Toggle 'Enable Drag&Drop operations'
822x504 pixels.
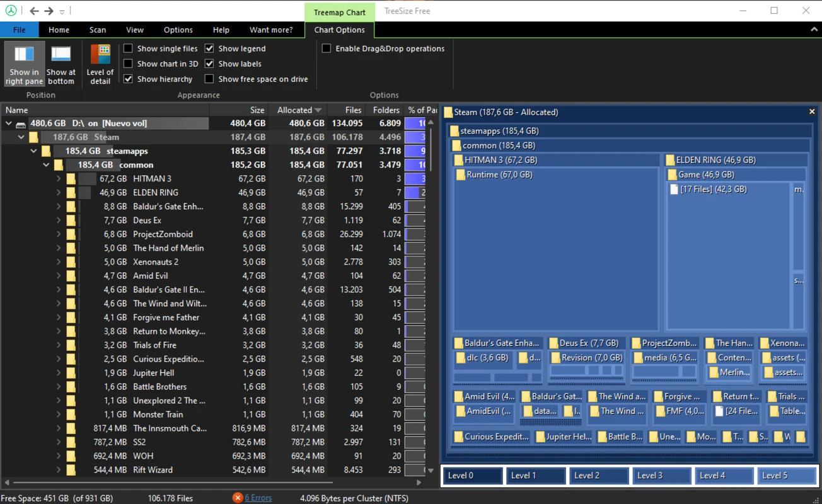[x=326, y=48]
